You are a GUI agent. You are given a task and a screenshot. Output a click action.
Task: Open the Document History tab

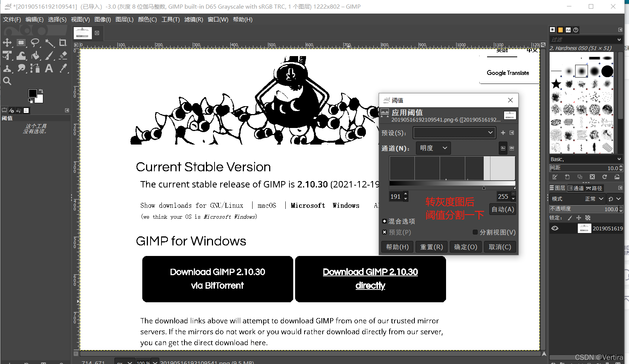576,30
